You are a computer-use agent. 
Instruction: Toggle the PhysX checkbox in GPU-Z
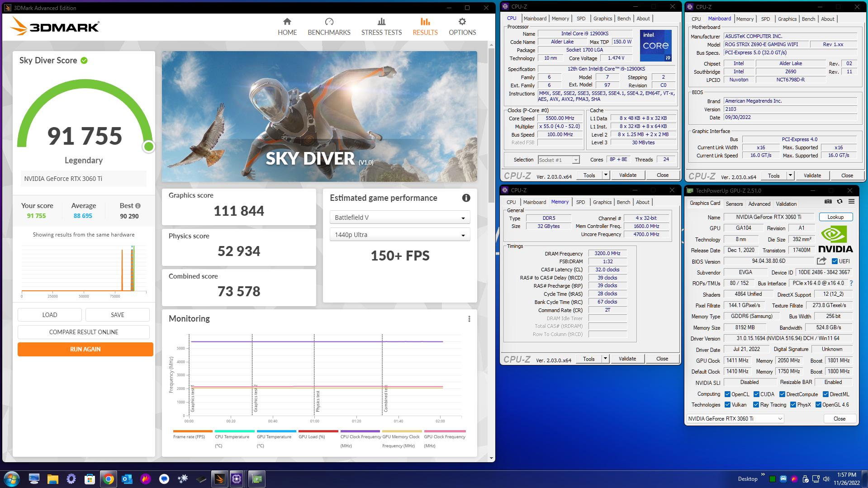[x=793, y=405]
